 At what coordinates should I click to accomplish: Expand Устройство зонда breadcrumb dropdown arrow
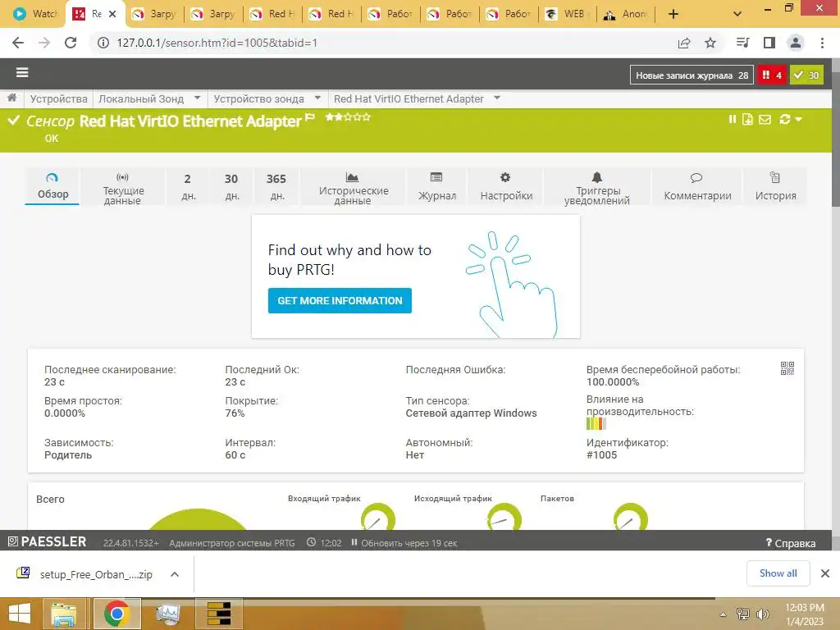pyautogui.click(x=317, y=98)
